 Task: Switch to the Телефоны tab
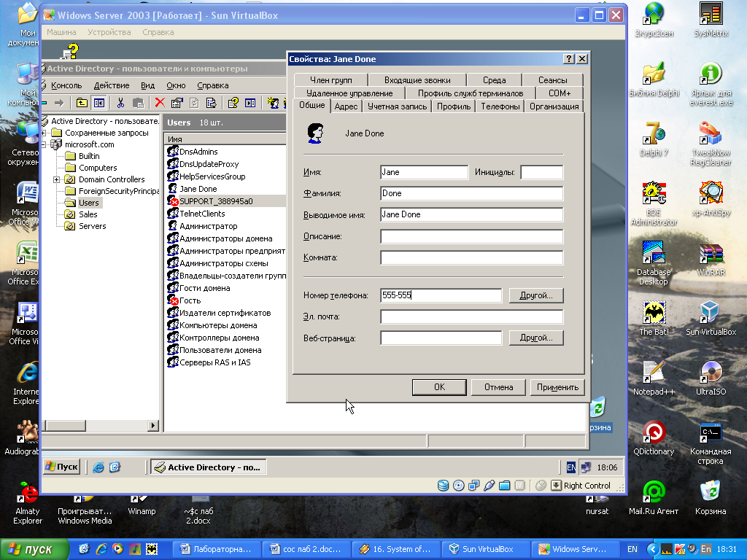click(500, 106)
